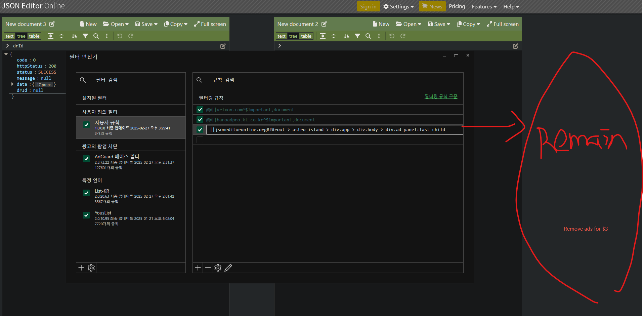Toggle AdGuard 베이스 필터 checkbox
This screenshot has height=316, width=644.
tap(86, 159)
